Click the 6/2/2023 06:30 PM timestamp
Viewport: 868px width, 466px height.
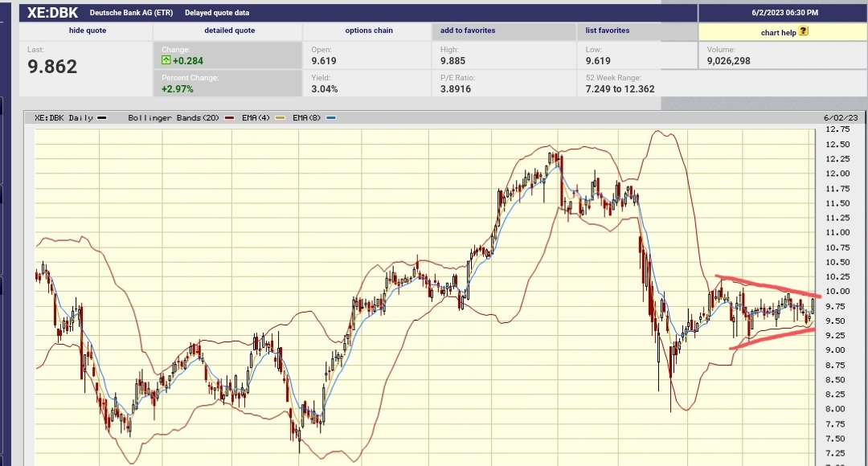(x=785, y=13)
